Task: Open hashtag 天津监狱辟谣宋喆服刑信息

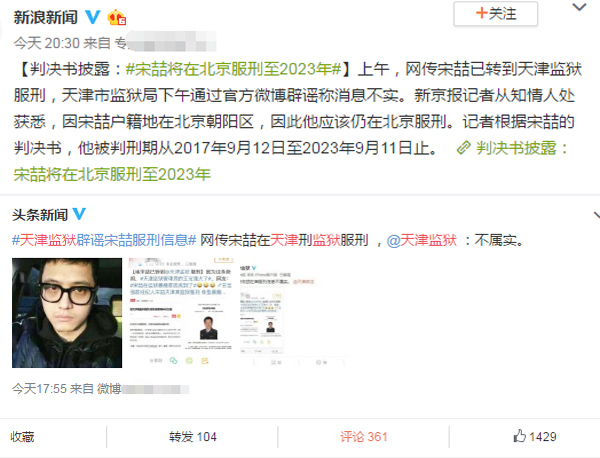Action: click(x=104, y=240)
